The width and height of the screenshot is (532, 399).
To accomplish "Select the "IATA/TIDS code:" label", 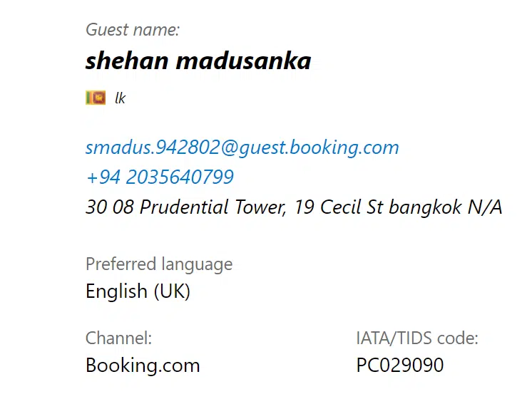I will coord(417,338).
